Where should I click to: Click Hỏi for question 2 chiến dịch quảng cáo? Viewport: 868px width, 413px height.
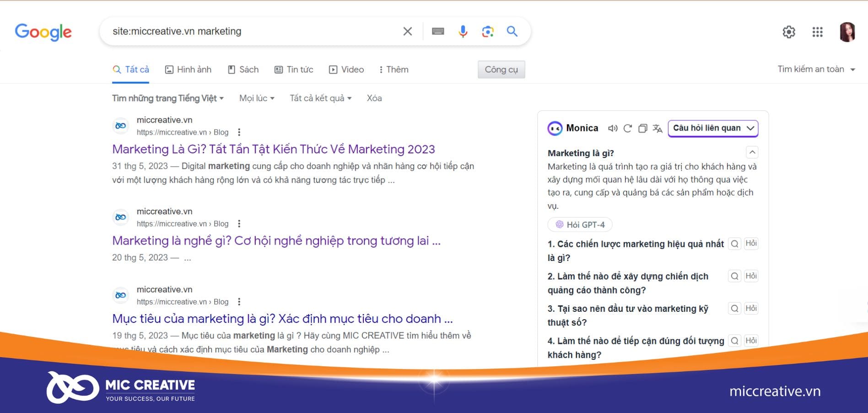pyautogui.click(x=751, y=276)
